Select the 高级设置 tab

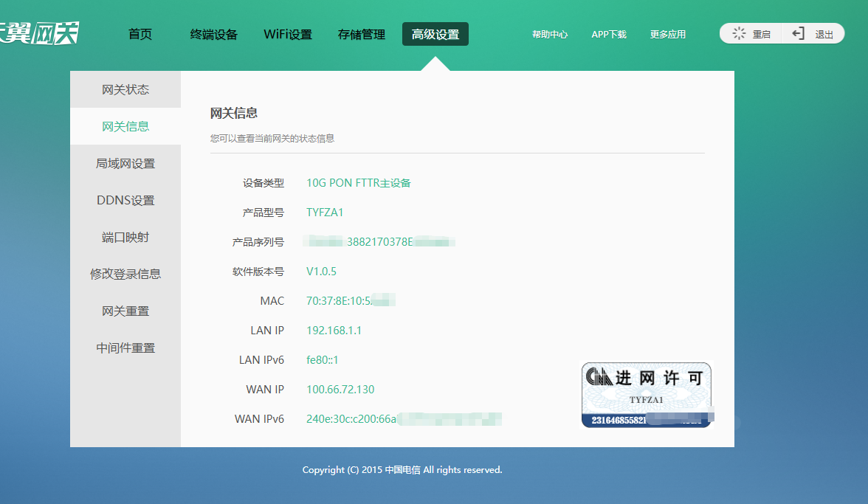point(435,34)
